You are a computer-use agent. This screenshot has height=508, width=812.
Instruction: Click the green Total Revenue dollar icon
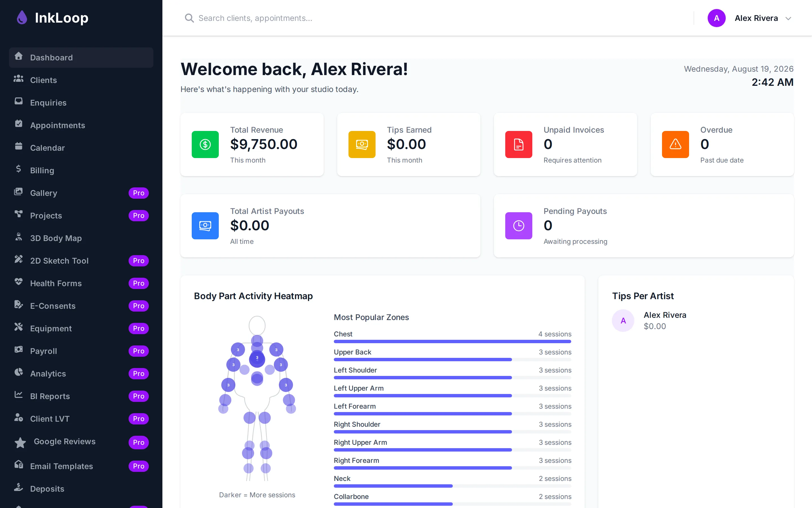tap(205, 144)
